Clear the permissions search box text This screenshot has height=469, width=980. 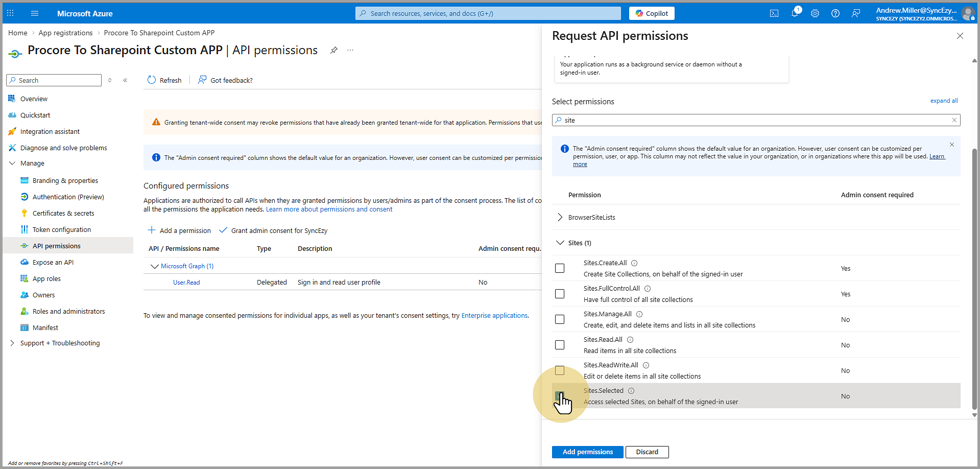954,120
